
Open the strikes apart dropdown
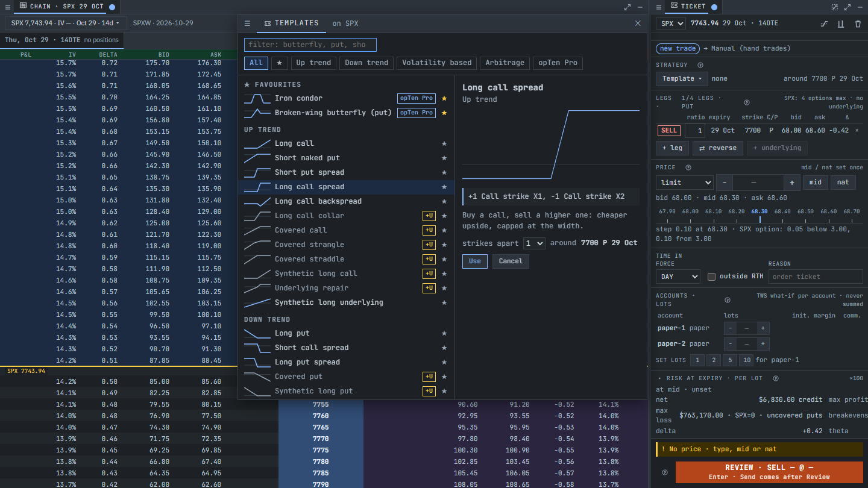tap(534, 243)
